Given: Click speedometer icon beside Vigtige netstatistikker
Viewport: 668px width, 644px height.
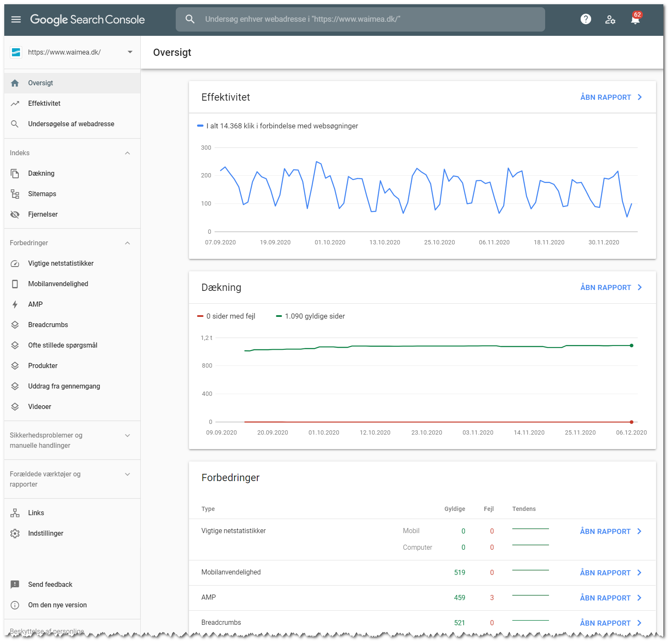Looking at the screenshot, I should point(15,264).
